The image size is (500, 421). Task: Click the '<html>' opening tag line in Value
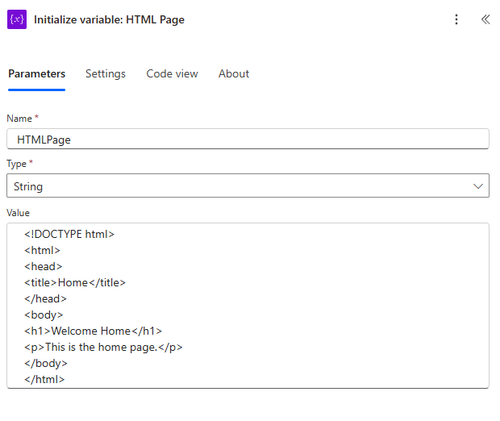(42, 250)
